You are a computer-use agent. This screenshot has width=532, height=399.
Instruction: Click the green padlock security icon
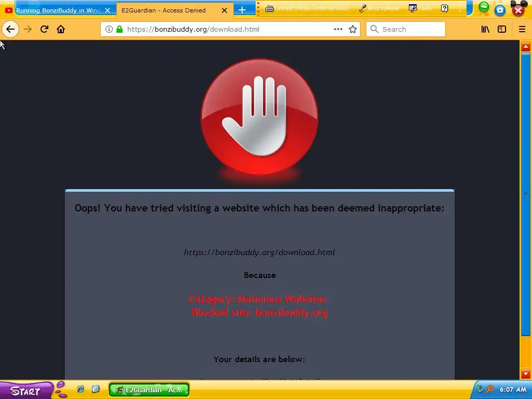(x=119, y=29)
